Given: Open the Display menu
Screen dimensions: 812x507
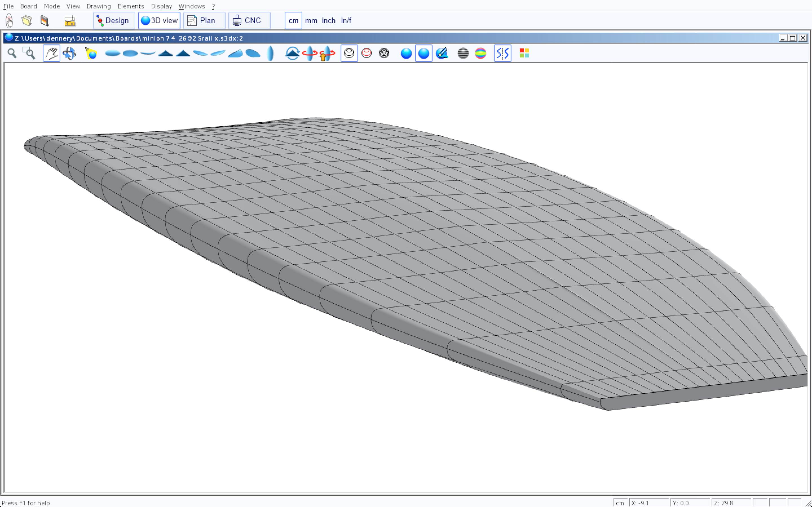Looking at the screenshot, I should coord(161,6).
